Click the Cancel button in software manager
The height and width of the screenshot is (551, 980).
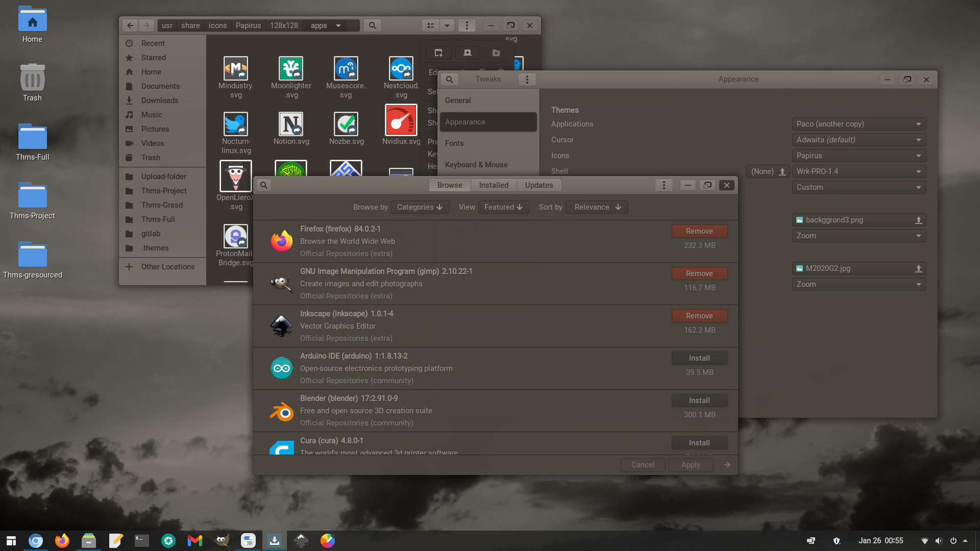(643, 465)
